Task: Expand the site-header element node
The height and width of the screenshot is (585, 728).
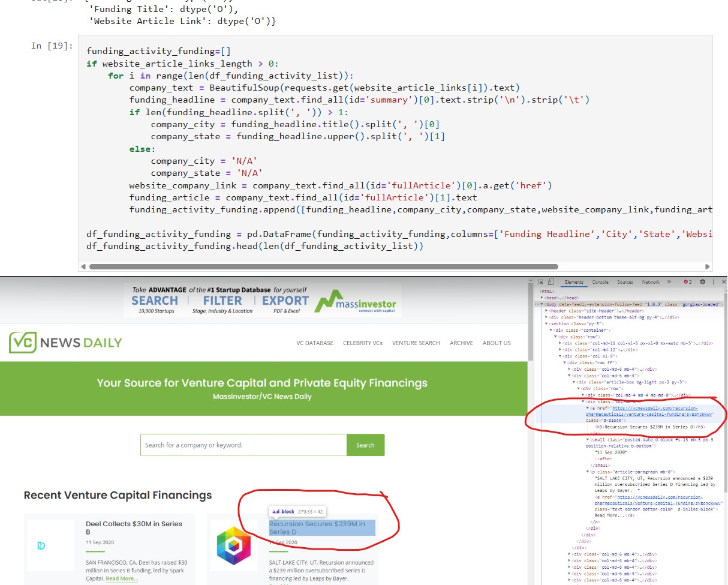Action: point(547,311)
